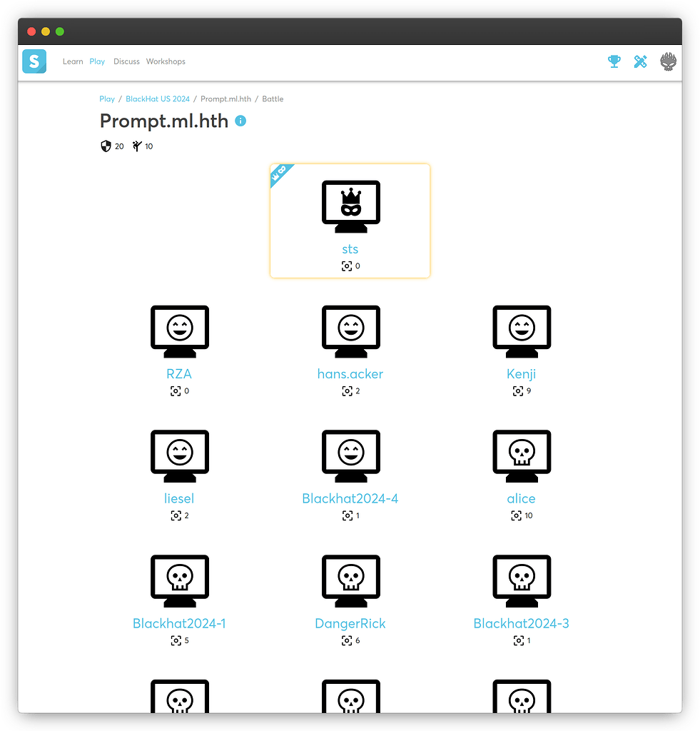Select DangerRick's skull monitor icon
The image size is (700, 731).
click(x=350, y=581)
